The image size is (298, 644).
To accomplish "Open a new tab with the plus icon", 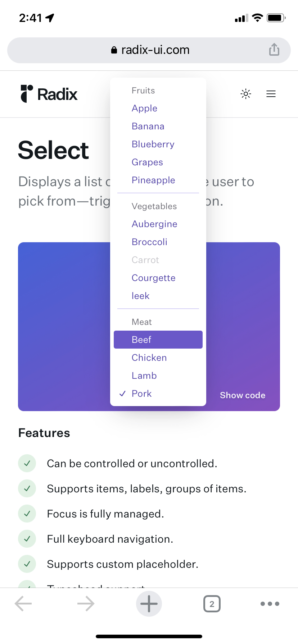I will (149, 604).
